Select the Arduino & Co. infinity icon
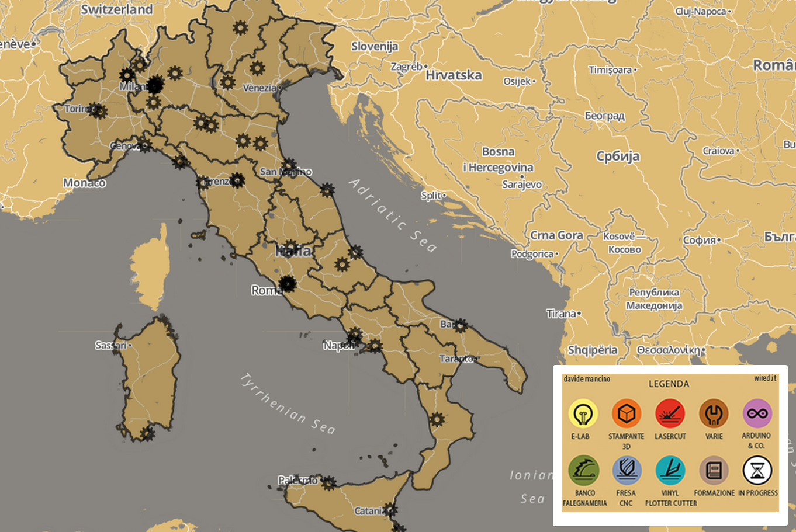The height and width of the screenshot is (532, 796). pos(757,413)
